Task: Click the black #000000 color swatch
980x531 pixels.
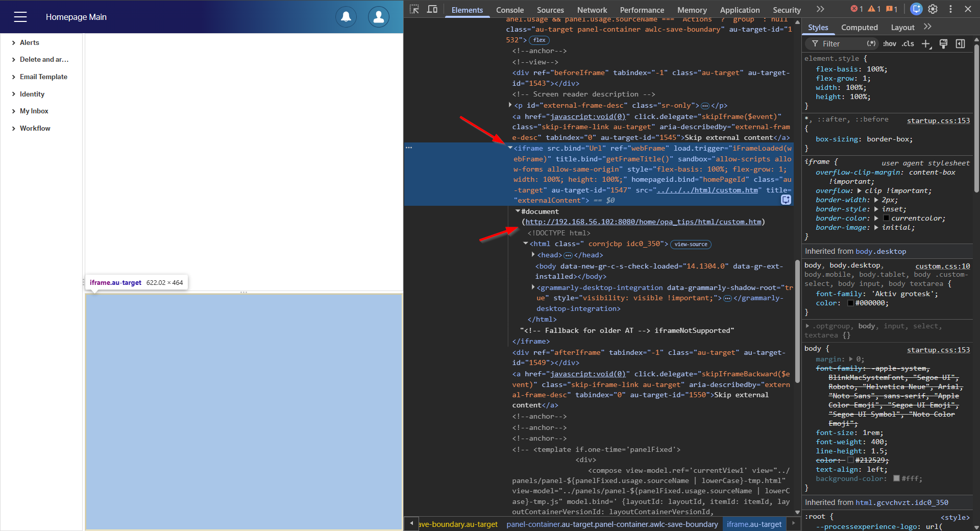Action: coord(850,303)
